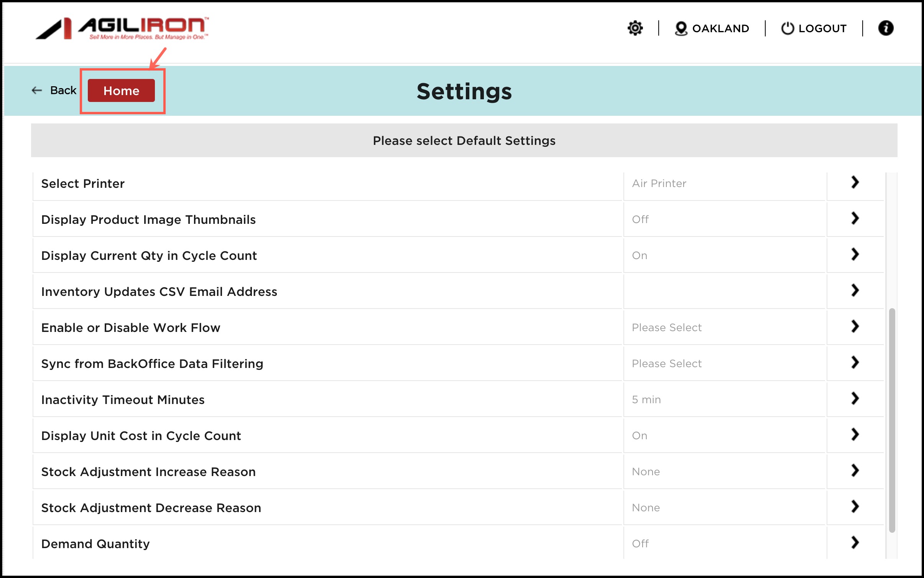This screenshot has height=578, width=924.
Task: Click the settings list vertical scrollbar
Action: pyautogui.click(x=892, y=420)
